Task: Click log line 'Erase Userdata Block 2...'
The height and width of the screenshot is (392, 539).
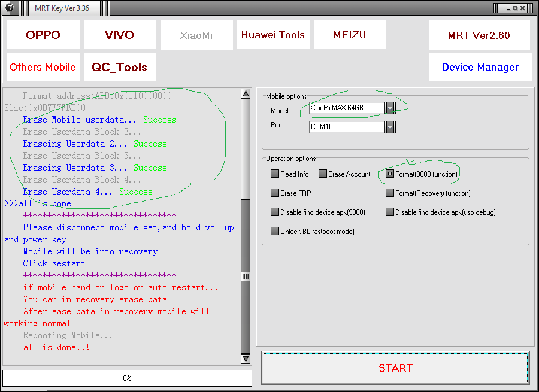Action: click(82, 132)
